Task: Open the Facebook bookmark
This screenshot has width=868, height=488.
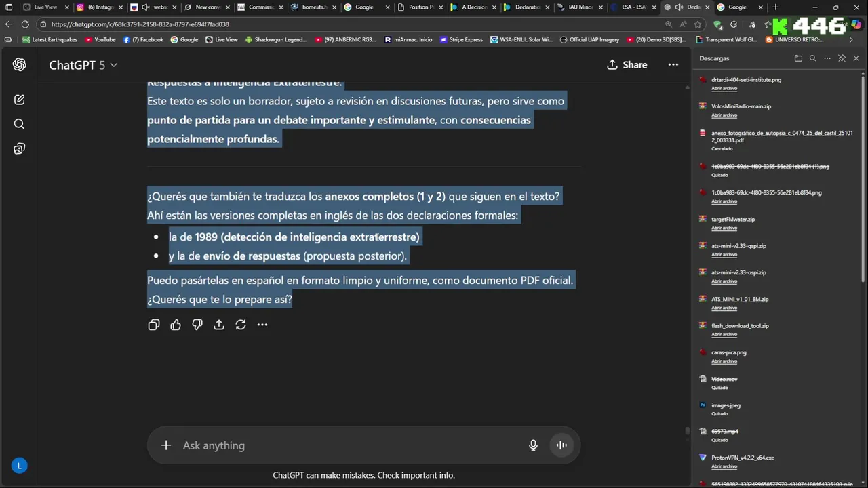Action: (143, 39)
